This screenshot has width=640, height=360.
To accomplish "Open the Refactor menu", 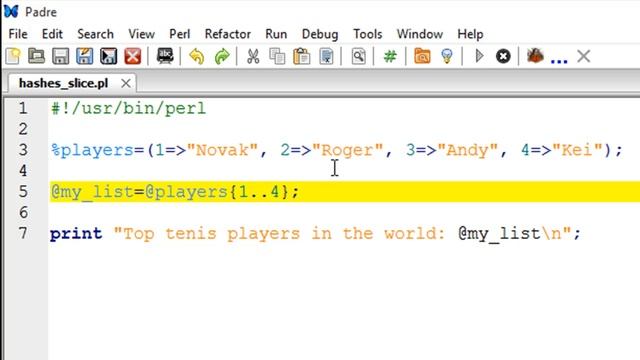I will tap(228, 34).
